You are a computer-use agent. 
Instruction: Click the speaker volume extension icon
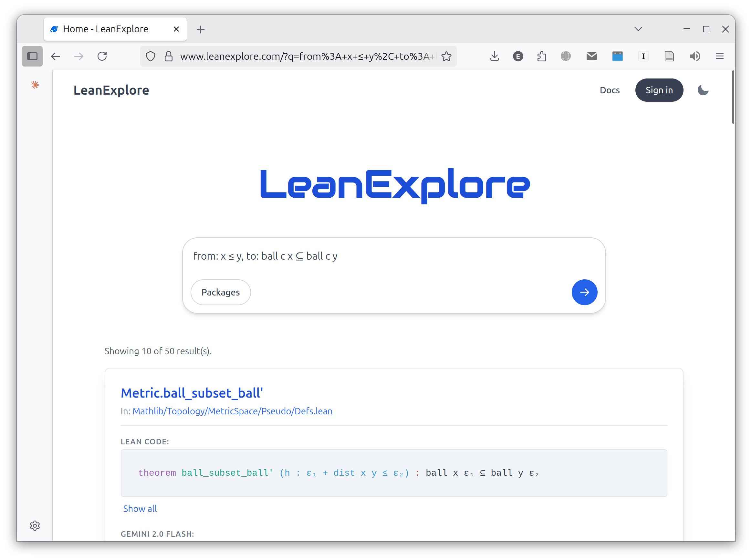click(695, 56)
